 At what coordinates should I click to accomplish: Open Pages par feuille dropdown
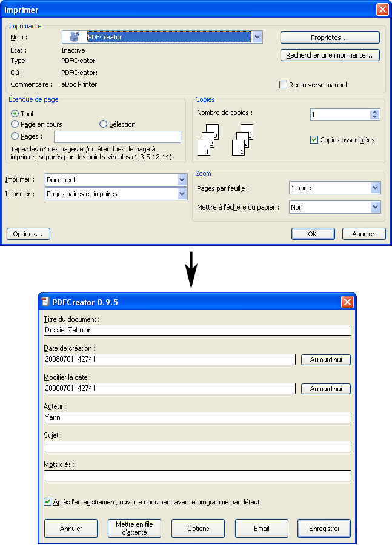(375, 188)
